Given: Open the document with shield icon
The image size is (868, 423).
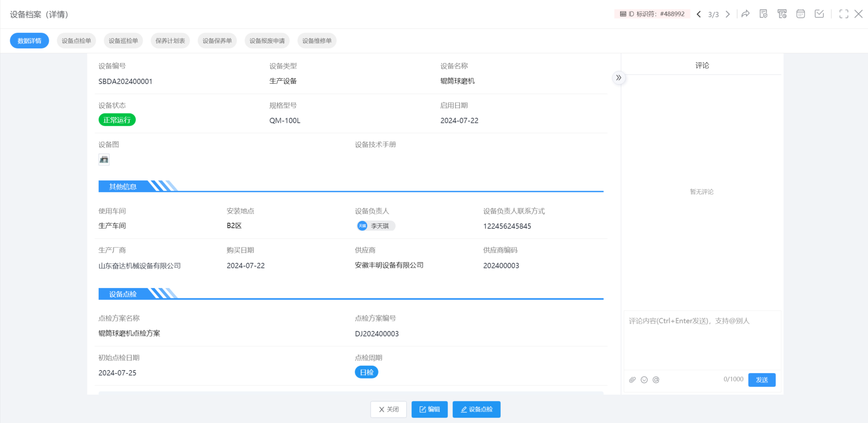Looking at the screenshot, I should click(x=763, y=14).
